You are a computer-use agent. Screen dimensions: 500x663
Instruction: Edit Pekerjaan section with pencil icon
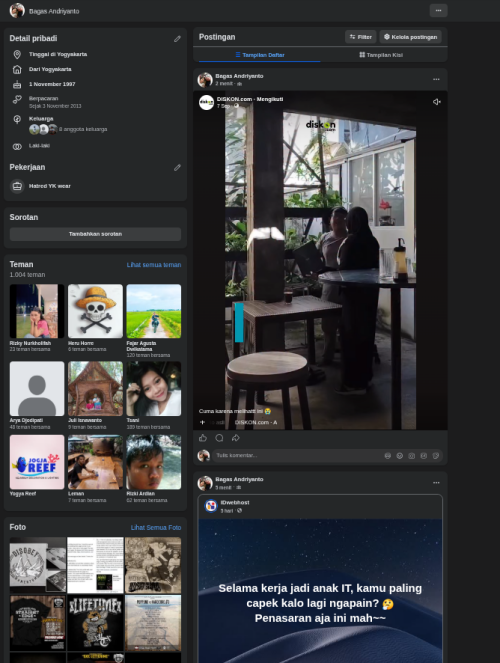[x=177, y=168]
